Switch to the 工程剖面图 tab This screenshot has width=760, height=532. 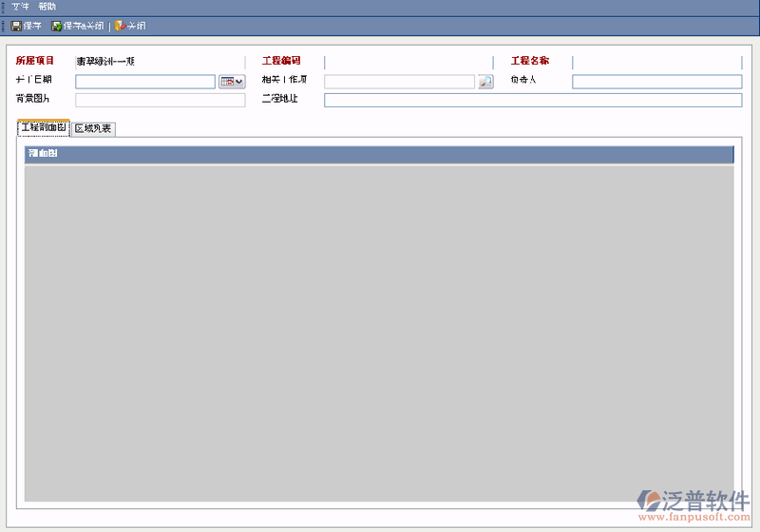tap(44, 128)
